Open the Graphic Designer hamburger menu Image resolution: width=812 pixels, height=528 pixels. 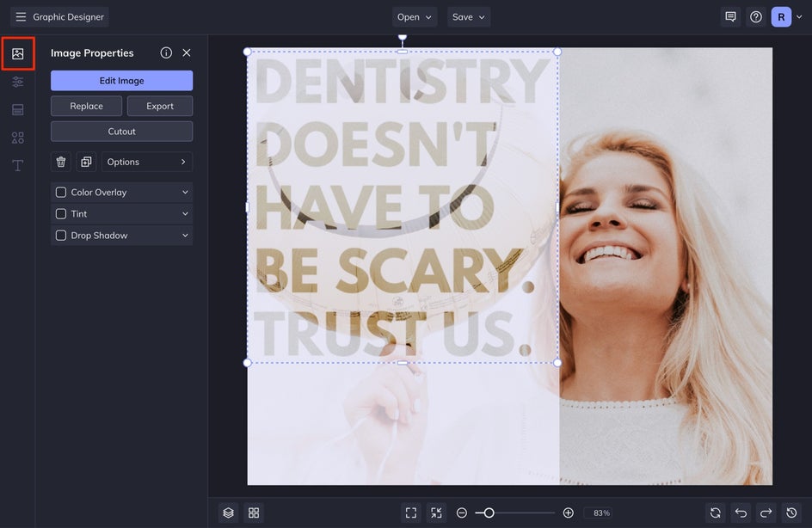[x=21, y=17]
